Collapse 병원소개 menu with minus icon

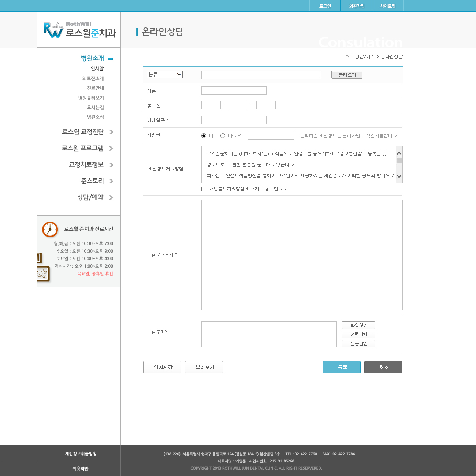pos(110,59)
